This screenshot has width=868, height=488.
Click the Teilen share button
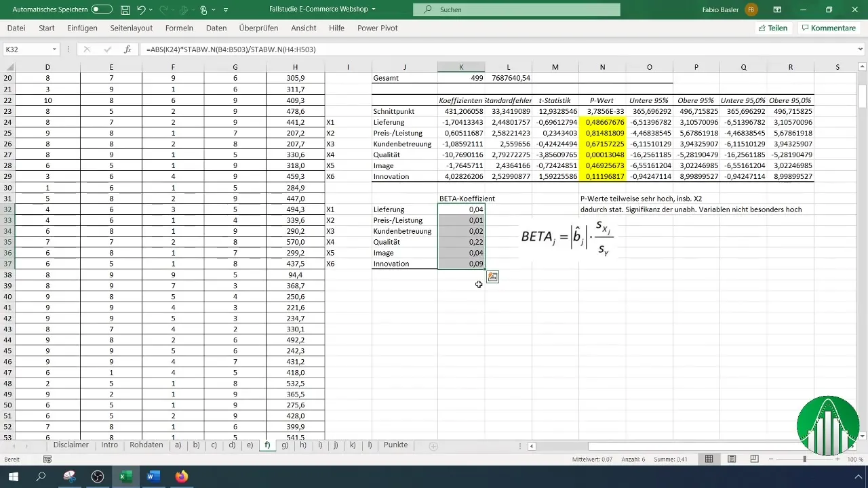coord(773,28)
